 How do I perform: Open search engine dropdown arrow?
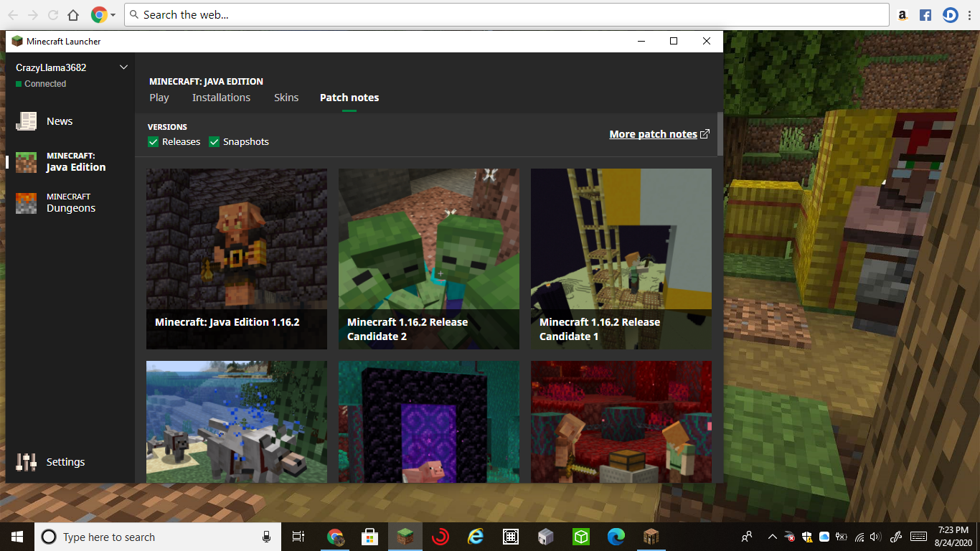tap(113, 15)
